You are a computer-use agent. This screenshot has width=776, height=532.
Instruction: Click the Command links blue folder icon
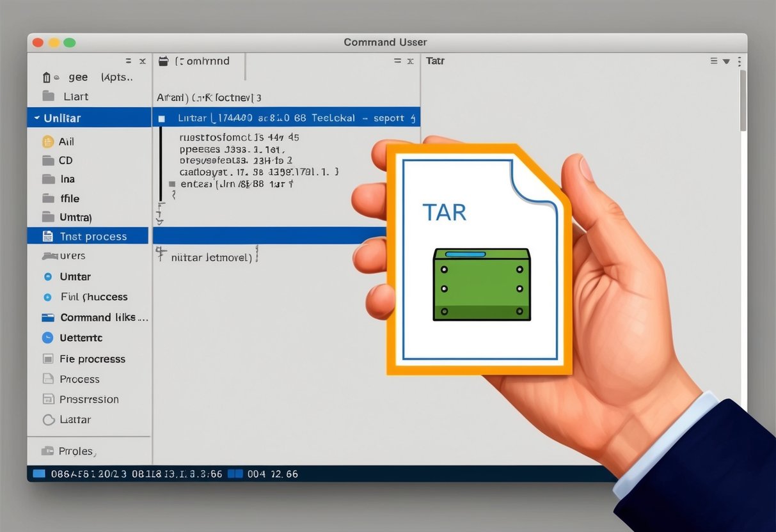click(48, 317)
